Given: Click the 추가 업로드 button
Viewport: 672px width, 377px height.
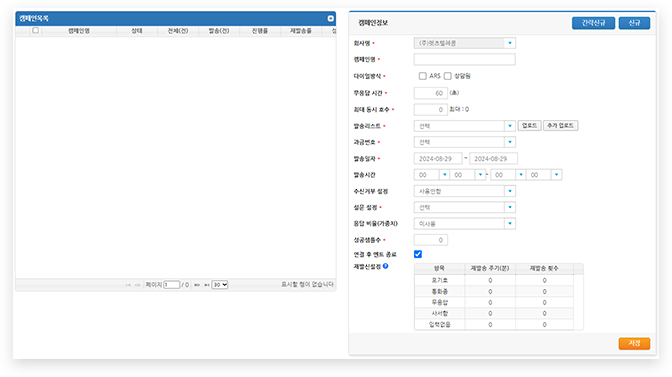Looking at the screenshot, I should [561, 126].
